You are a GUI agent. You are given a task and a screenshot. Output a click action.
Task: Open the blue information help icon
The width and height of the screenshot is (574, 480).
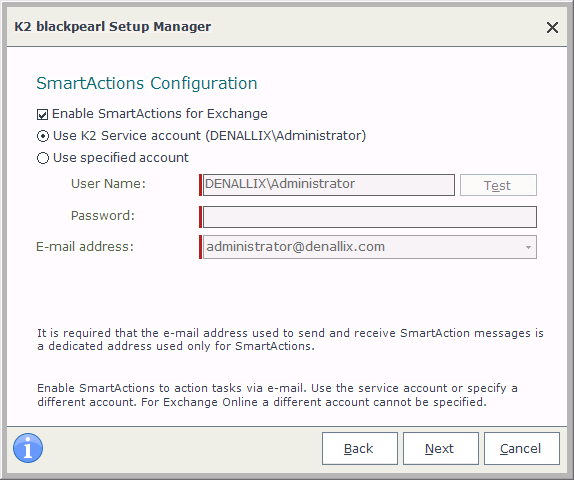(x=28, y=448)
